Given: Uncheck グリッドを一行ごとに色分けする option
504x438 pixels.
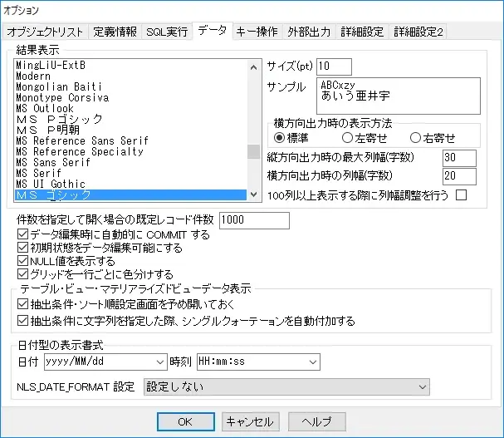Looking at the screenshot, I should point(22,274).
